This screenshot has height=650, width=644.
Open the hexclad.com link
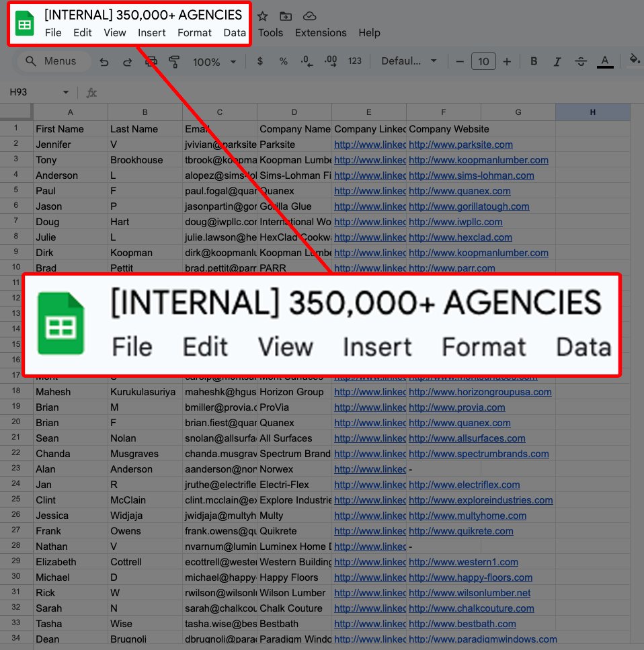(460, 237)
